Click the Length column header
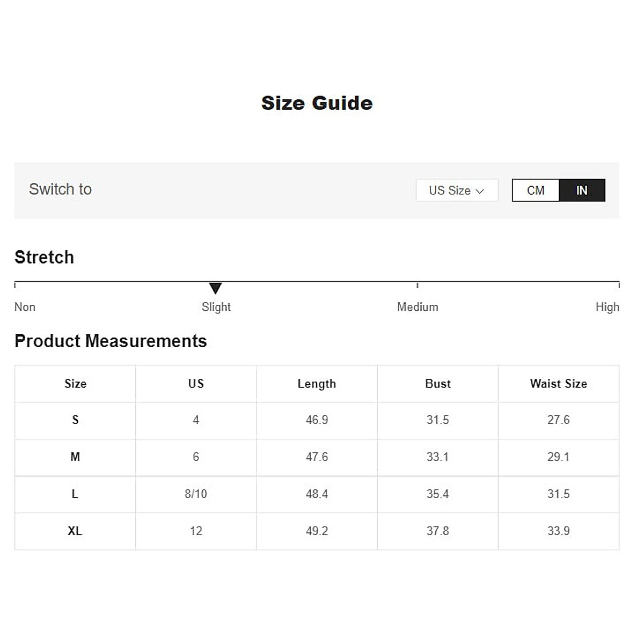Image resolution: width=644 pixels, height=644 pixels. tap(317, 384)
